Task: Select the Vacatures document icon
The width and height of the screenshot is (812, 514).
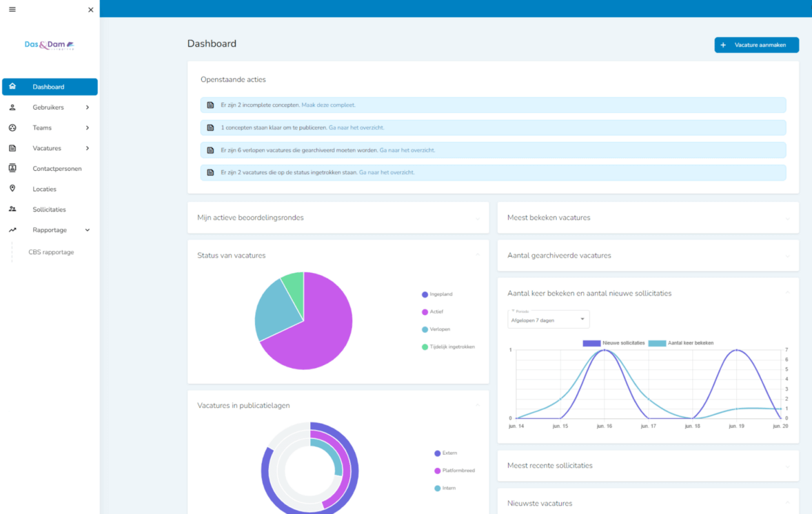Action: click(12, 147)
